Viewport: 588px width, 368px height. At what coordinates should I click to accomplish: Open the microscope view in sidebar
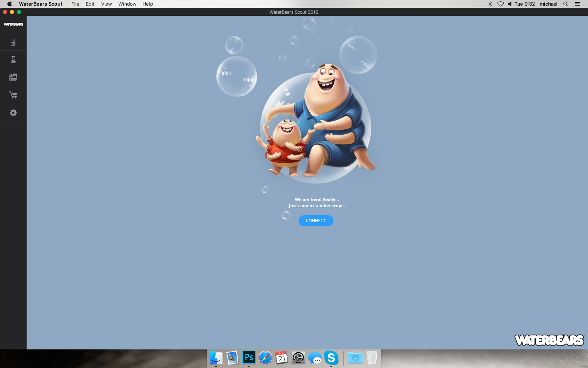[13, 42]
